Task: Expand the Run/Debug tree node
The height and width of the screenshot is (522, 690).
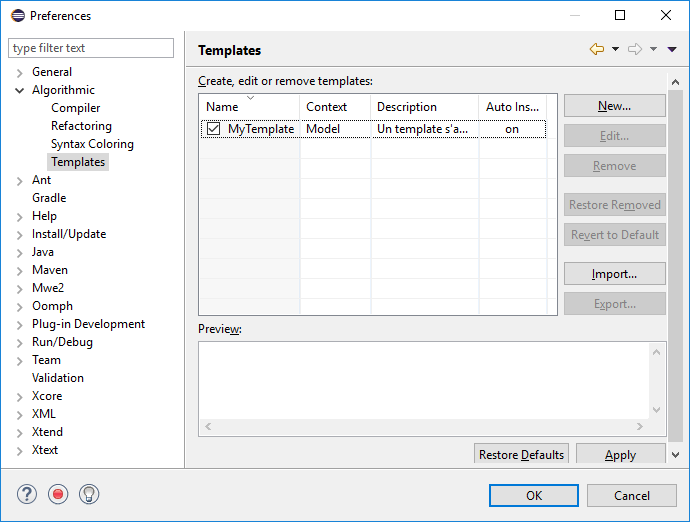Action: (19, 343)
